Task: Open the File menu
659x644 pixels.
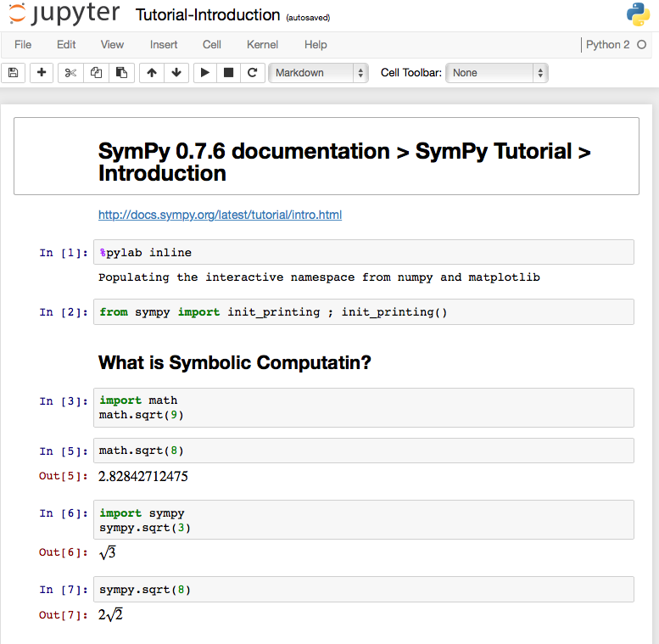Action: (x=23, y=45)
